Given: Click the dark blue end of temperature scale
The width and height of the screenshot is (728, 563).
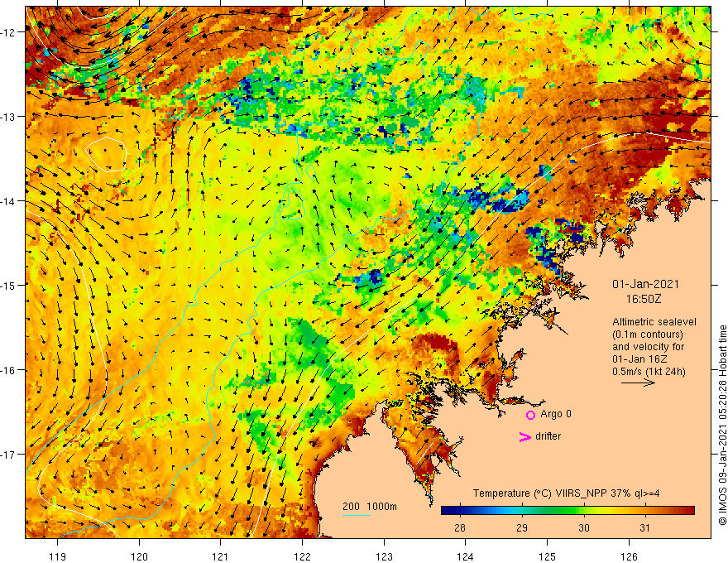Looking at the screenshot, I should [444, 510].
